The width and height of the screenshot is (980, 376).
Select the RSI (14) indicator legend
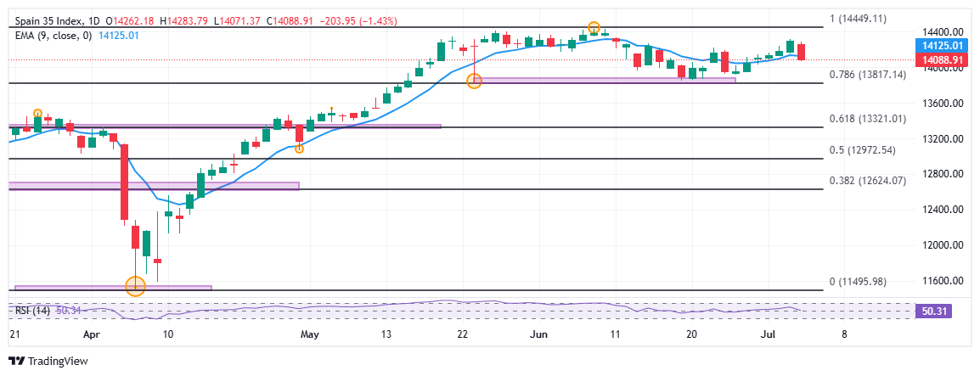point(31,311)
